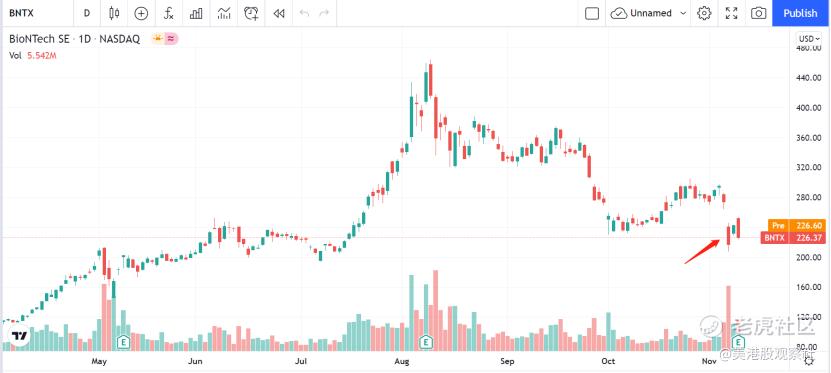Click the BNTX symbol search field
This screenshot has height=373, width=831.
coord(37,13)
